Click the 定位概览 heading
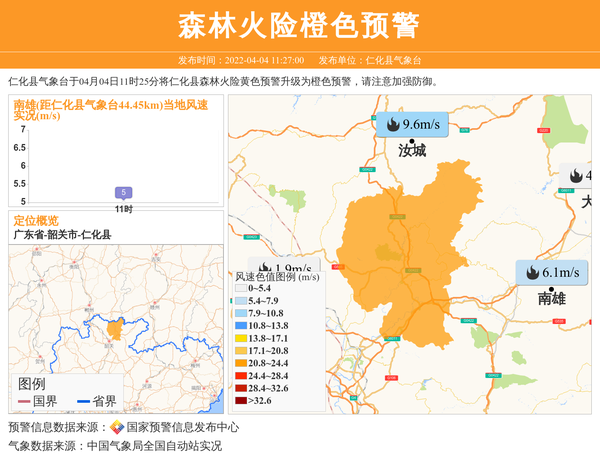 tap(36, 220)
